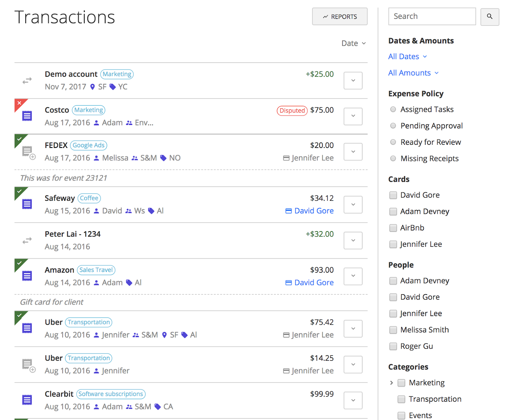Click the add-receipt icon on the $14.25 Uber
Viewport: 512px width, 420px height.
coord(28,365)
